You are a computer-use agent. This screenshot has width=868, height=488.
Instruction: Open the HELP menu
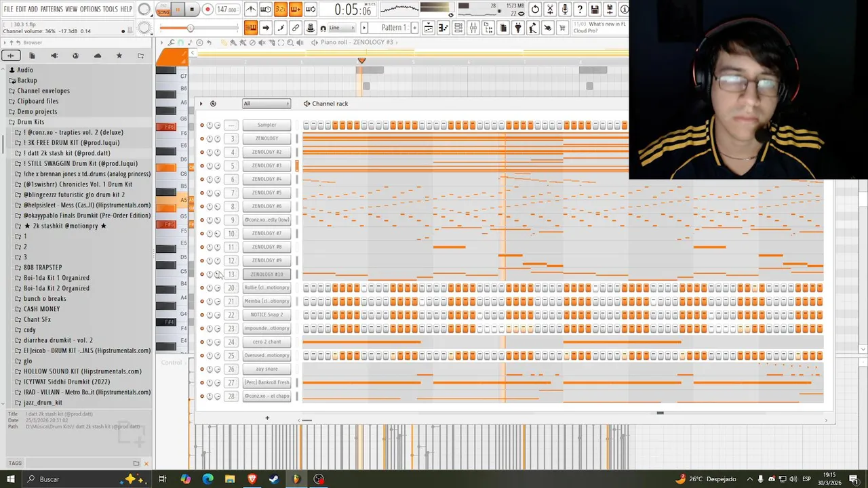coord(127,9)
